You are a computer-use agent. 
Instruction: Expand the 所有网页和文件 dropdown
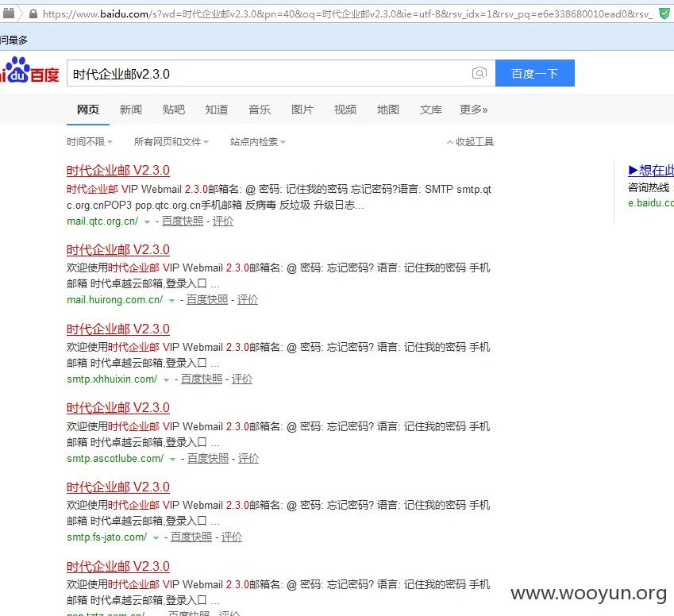171,142
